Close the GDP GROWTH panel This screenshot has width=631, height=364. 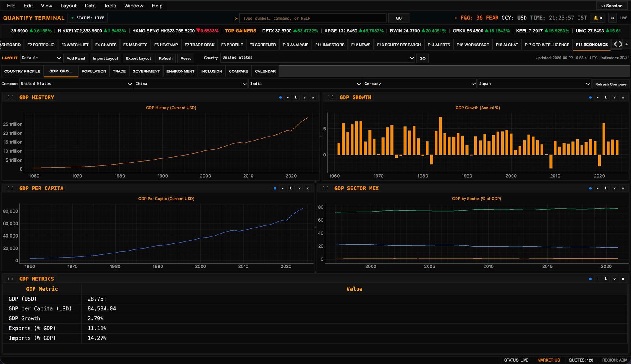tap(623, 97)
